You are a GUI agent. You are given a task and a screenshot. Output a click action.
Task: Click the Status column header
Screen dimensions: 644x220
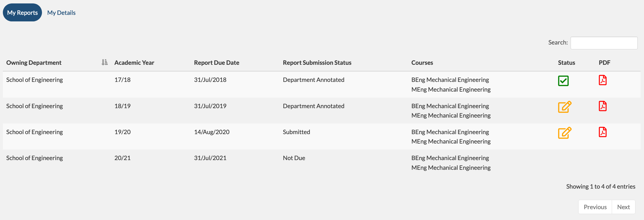566,63
